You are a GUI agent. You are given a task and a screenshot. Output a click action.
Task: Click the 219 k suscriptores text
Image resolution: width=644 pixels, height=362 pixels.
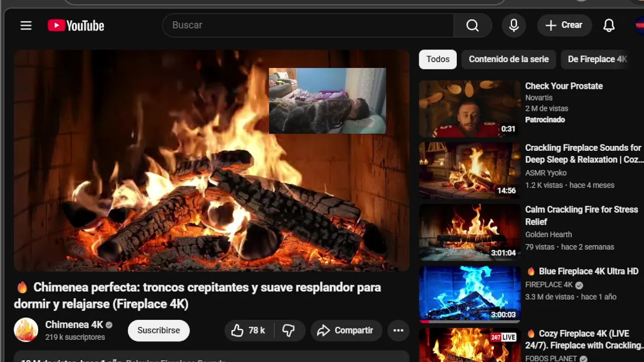click(75, 337)
